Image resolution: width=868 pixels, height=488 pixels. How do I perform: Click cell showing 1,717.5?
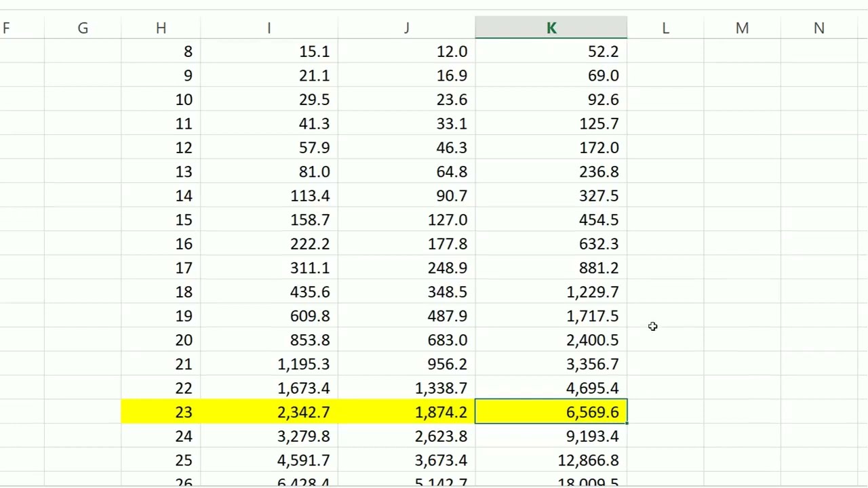551,316
